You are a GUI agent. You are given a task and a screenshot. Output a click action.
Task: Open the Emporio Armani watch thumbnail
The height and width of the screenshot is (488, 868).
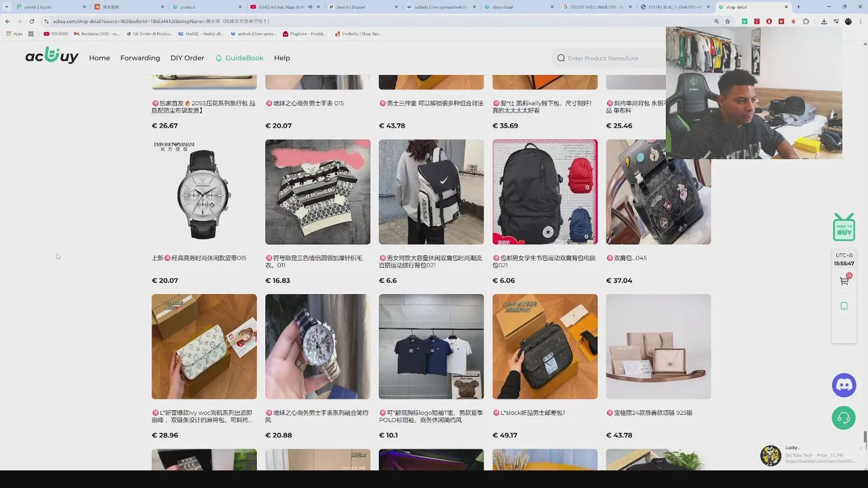[204, 192]
